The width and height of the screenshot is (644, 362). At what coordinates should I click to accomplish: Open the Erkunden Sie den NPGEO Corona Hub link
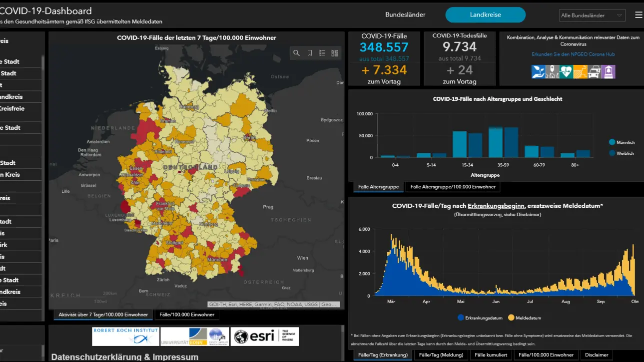click(x=573, y=54)
